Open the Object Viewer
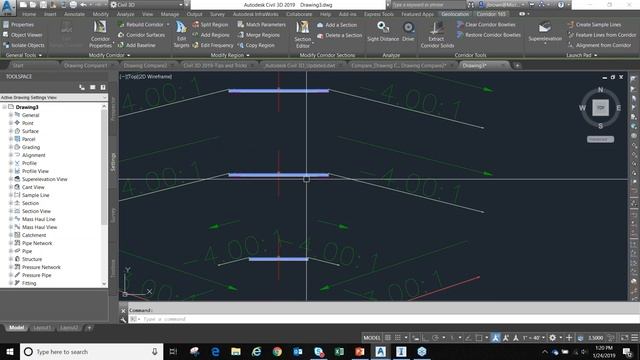This screenshot has height=360, width=640. coord(22,35)
